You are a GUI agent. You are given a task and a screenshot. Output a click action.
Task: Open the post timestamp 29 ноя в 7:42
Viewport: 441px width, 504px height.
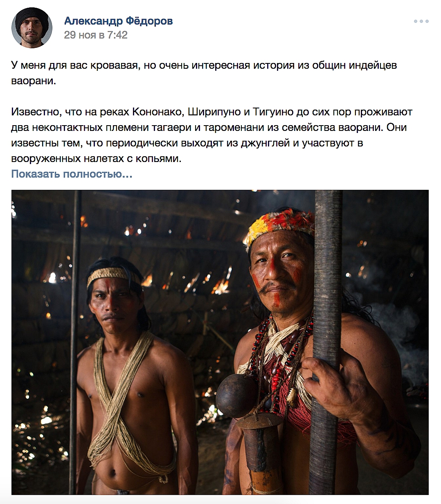tap(96, 35)
